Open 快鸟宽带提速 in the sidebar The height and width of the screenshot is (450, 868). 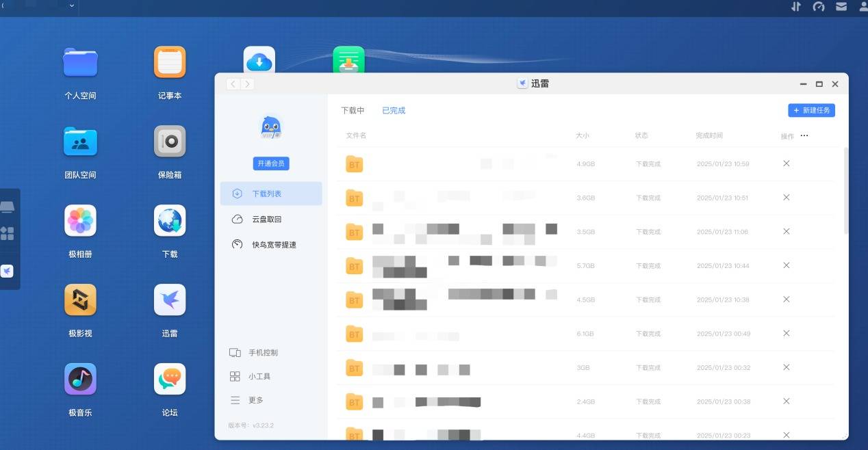[271, 244]
